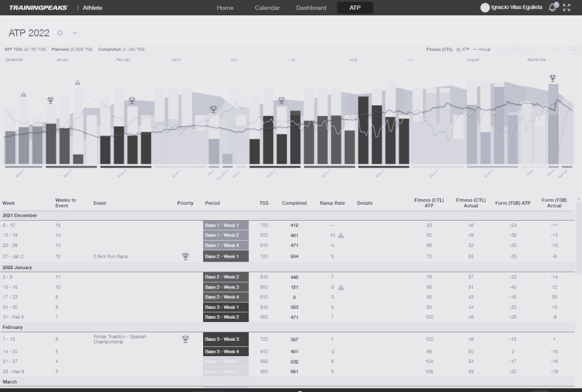
Task: Open notifications bell icon
Action: pyautogui.click(x=552, y=7)
